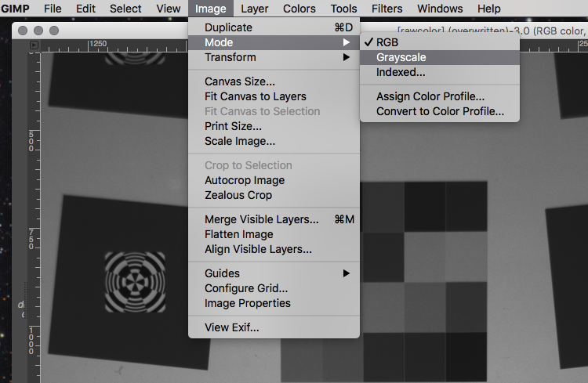Open Assign Color Profile... dialog
This screenshot has width=588, height=383.
(440, 96)
